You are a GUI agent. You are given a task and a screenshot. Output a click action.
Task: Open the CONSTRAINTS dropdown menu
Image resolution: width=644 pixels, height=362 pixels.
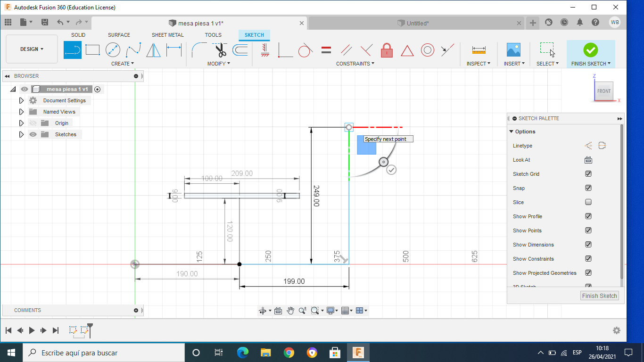click(355, 64)
